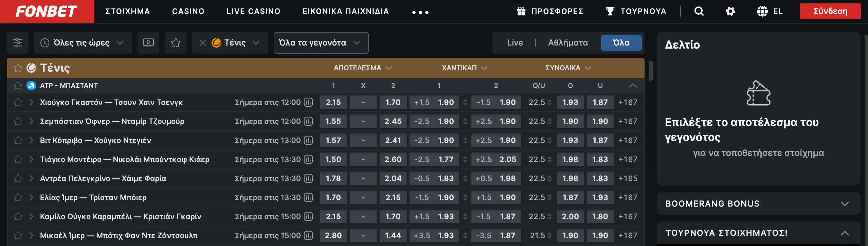Toggle favorite star next to Τένις header

tap(18, 68)
